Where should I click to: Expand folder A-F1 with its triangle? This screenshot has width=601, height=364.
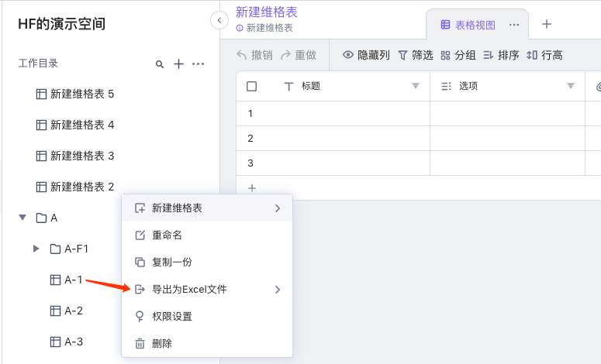(36, 249)
